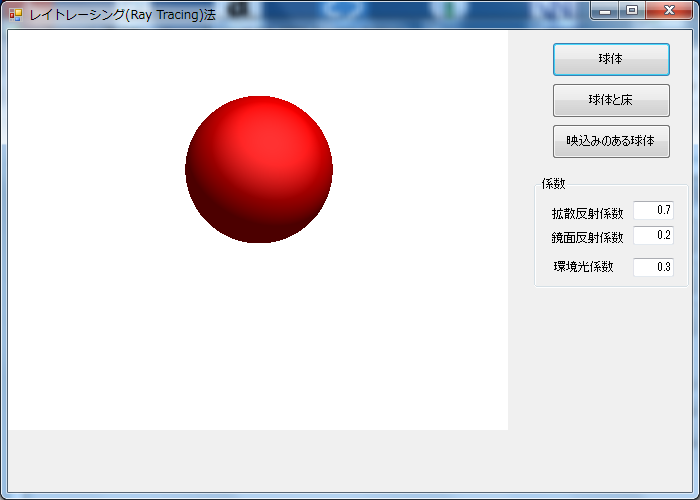Edit the 鏡面反射係数 value field
The image size is (700, 500).
click(653, 235)
